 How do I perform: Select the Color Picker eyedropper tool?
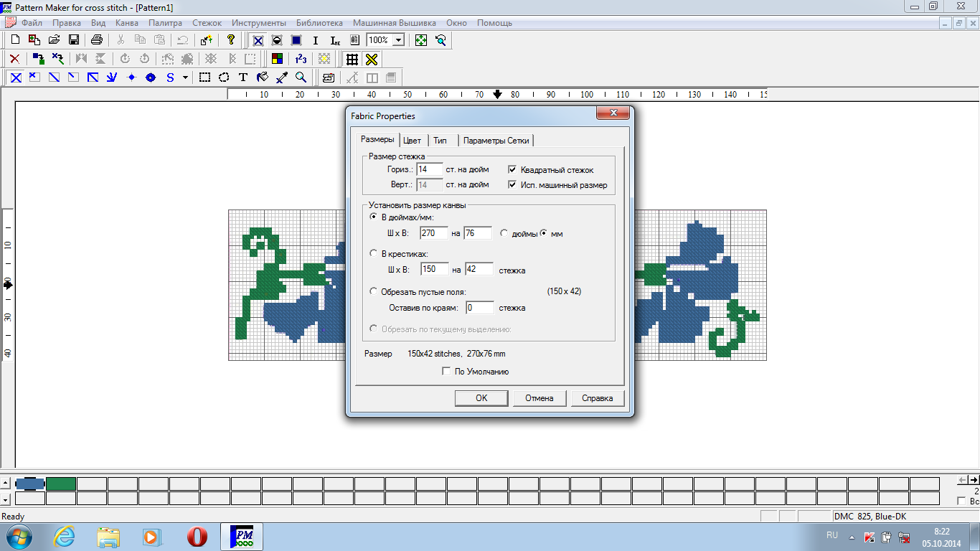282,77
